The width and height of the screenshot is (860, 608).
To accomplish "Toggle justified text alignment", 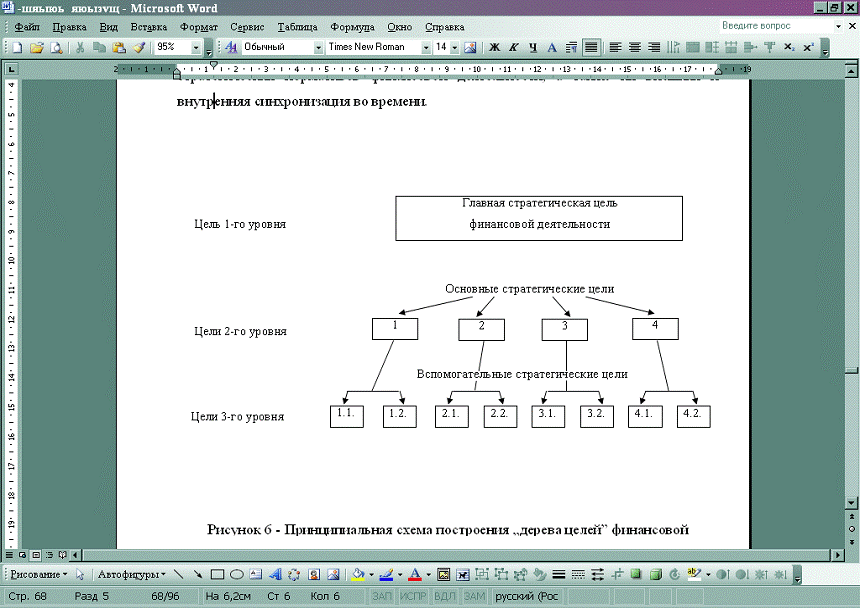I will tap(592, 47).
